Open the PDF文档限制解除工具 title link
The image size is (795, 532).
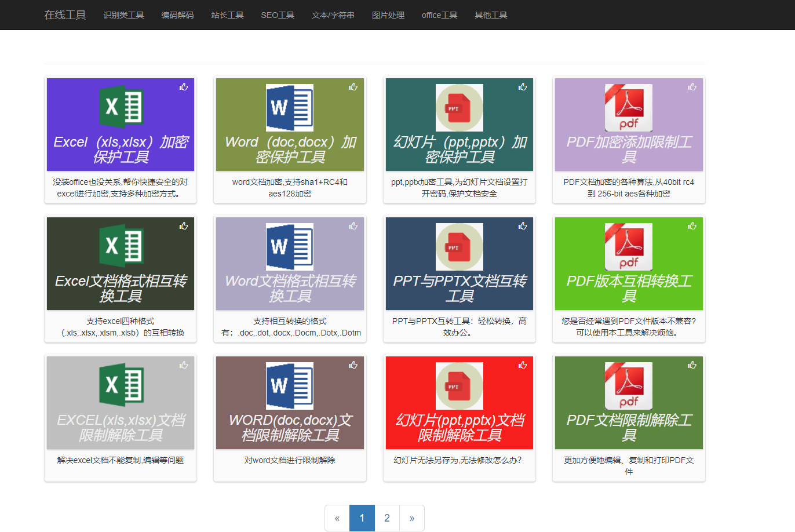(x=629, y=428)
